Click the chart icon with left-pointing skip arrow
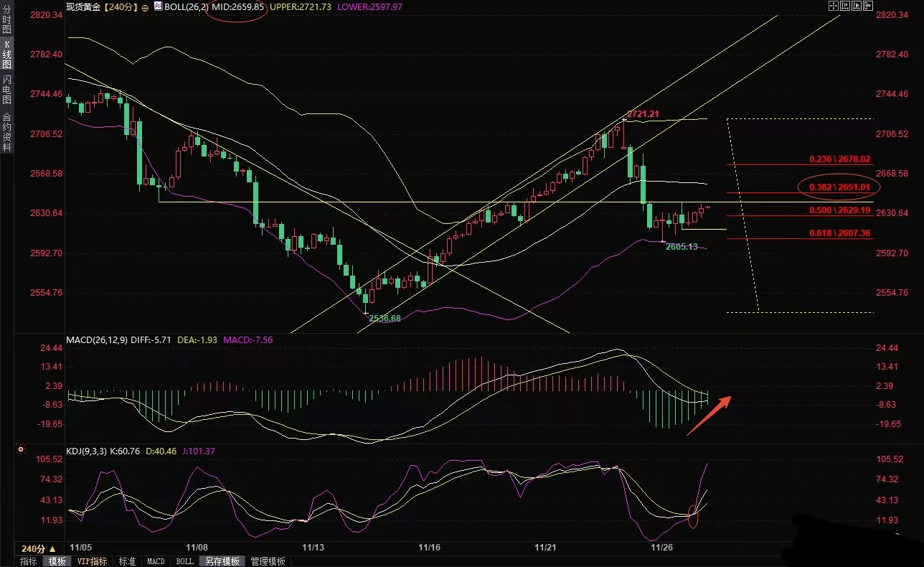924x567 pixels. click(x=845, y=6)
